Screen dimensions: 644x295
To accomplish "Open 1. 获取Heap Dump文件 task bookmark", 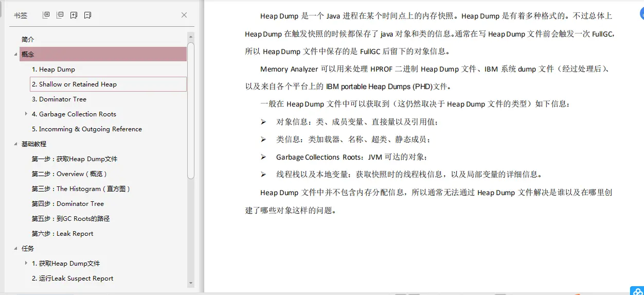I will [66, 264].
